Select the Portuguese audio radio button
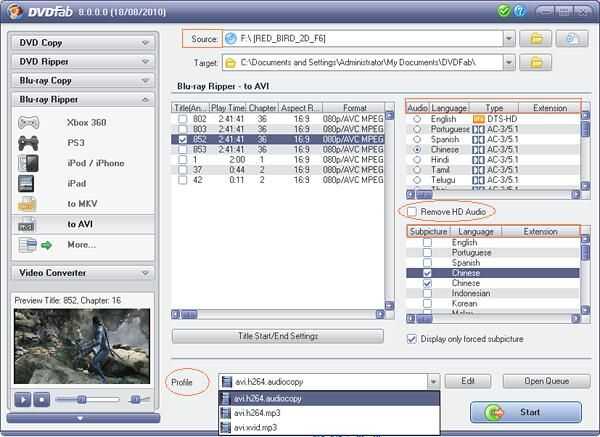The height and width of the screenshot is (437, 600). tap(417, 129)
